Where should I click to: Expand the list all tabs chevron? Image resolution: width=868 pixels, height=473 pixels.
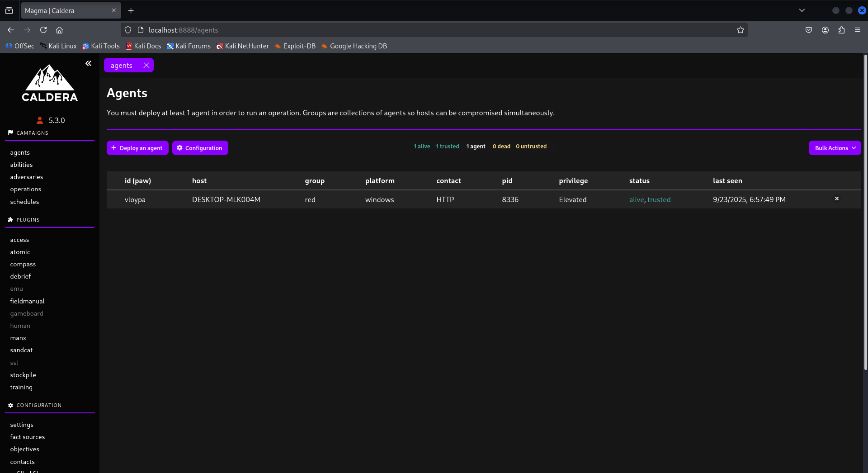(802, 10)
